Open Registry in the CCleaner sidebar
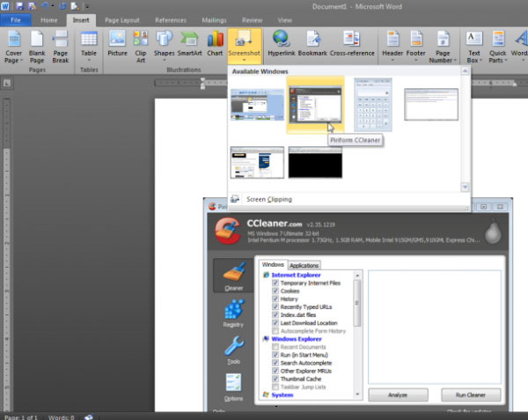Image resolution: width=528 pixels, height=420 pixels. (234, 313)
